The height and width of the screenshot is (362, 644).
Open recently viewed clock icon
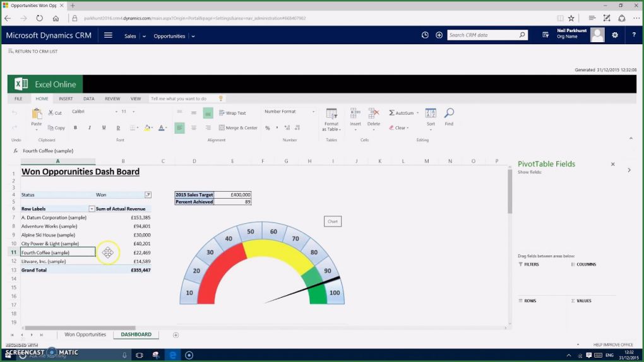coord(425,35)
